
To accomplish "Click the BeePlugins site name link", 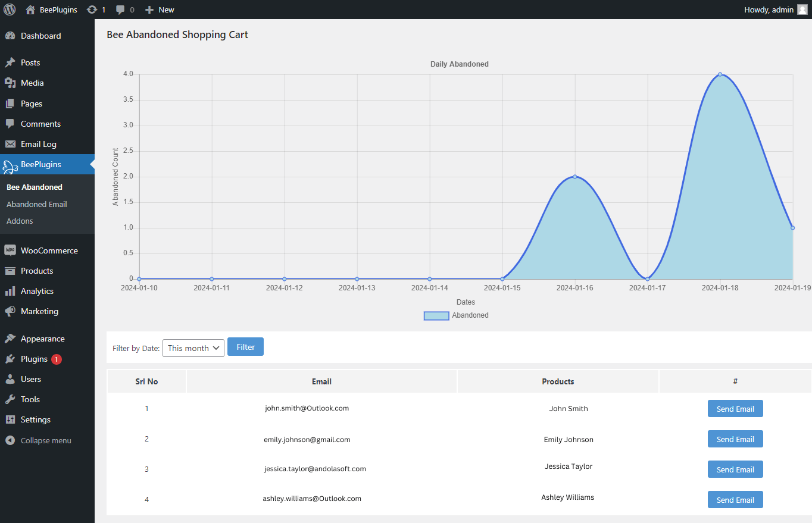I will [x=58, y=10].
